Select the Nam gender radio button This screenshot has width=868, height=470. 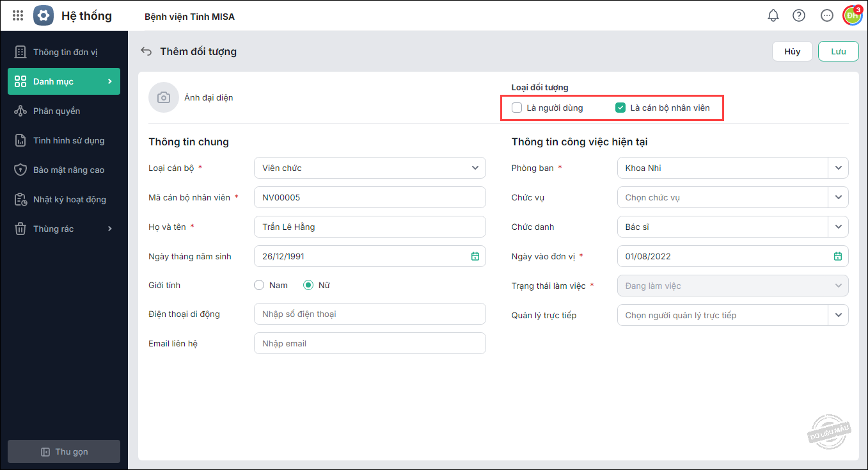[x=259, y=286]
